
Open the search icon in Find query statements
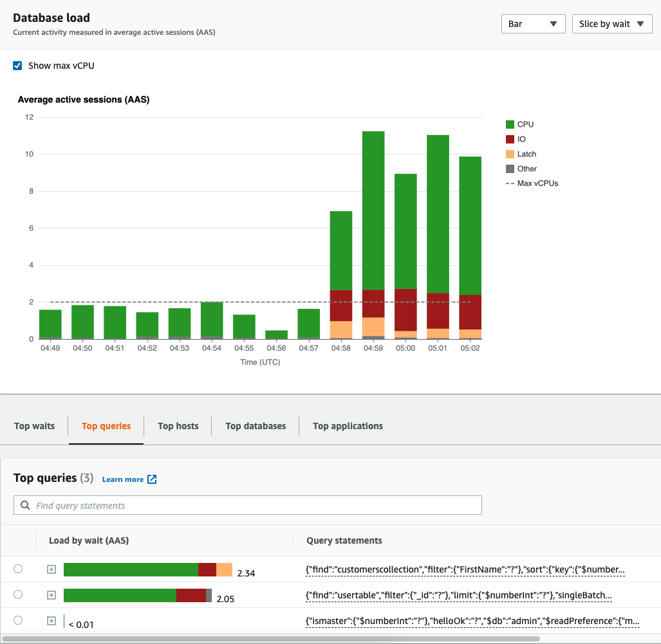tap(24, 504)
